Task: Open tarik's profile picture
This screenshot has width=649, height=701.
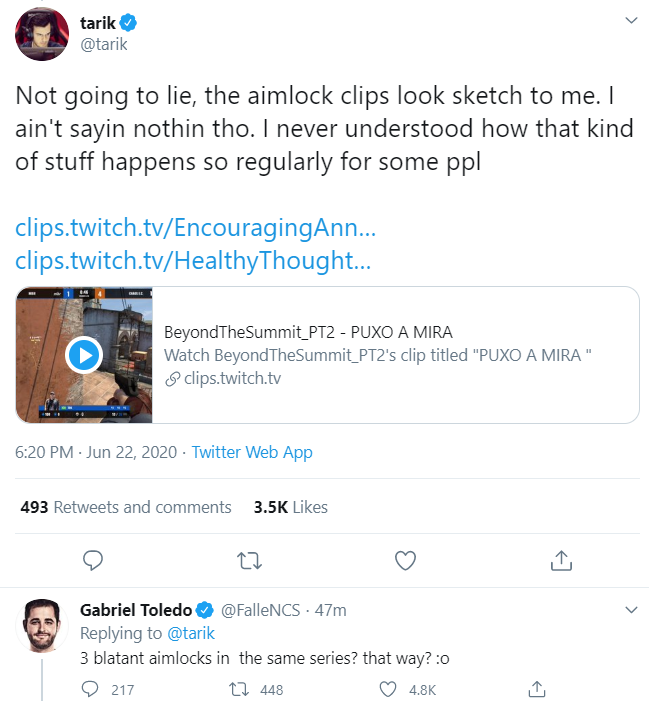Action: (41, 34)
